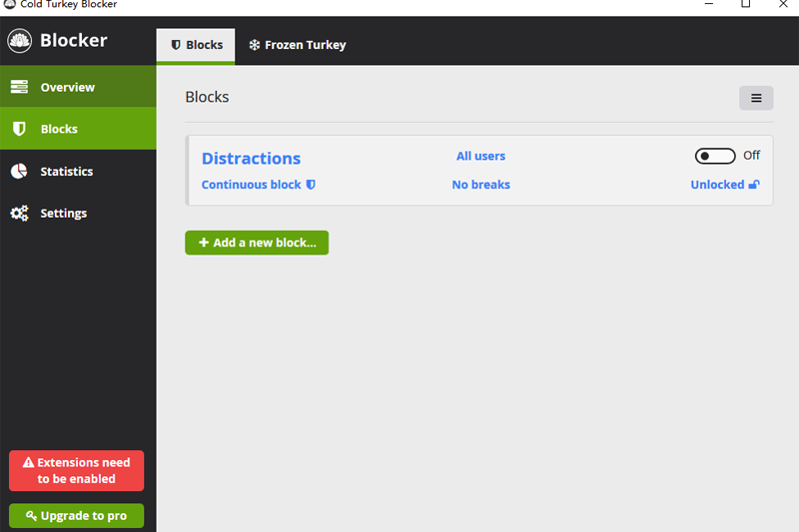799x532 pixels.
Task: Click the Statistics pie chart icon
Action: click(19, 172)
